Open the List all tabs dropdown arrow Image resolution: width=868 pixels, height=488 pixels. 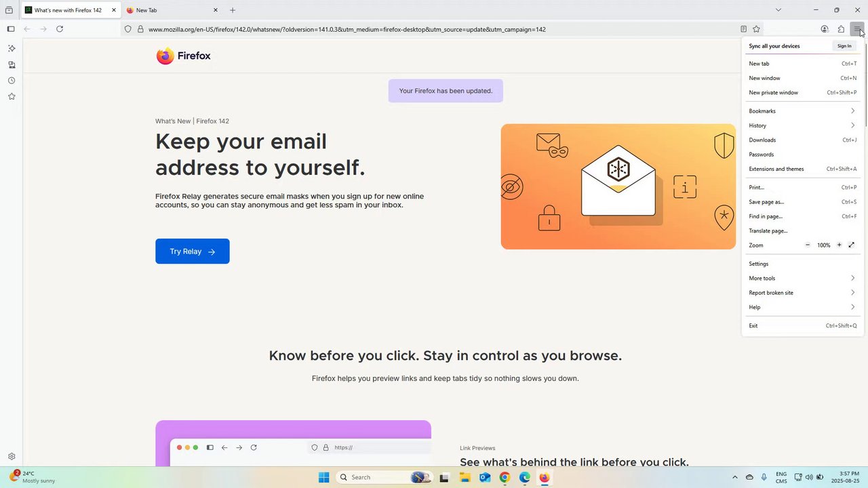(x=778, y=10)
